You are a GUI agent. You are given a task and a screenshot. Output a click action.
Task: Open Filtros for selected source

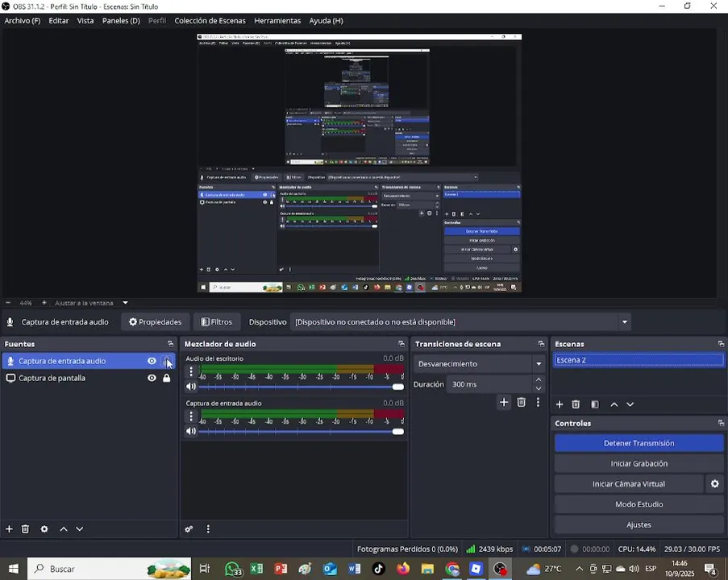point(216,322)
